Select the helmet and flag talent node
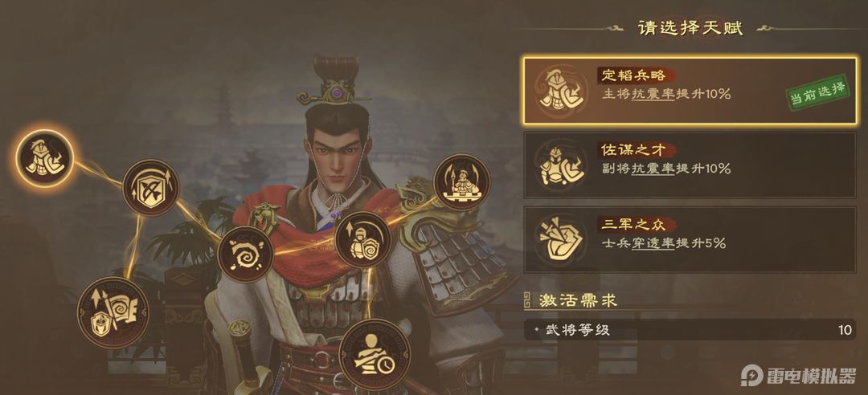 [113, 312]
